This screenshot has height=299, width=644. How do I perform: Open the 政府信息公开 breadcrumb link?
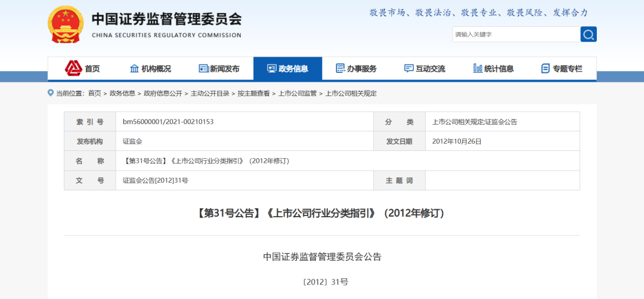point(163,93)
